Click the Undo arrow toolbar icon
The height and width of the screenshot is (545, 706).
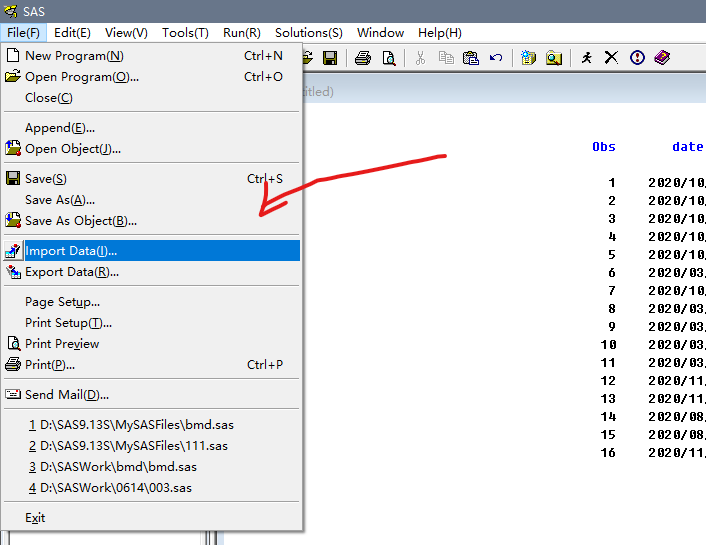[496, 58]
